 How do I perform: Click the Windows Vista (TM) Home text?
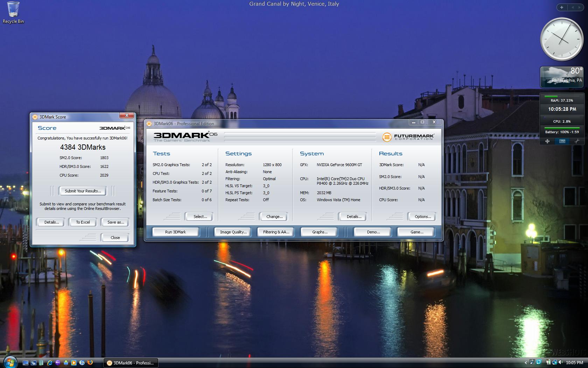coord(338,200)
